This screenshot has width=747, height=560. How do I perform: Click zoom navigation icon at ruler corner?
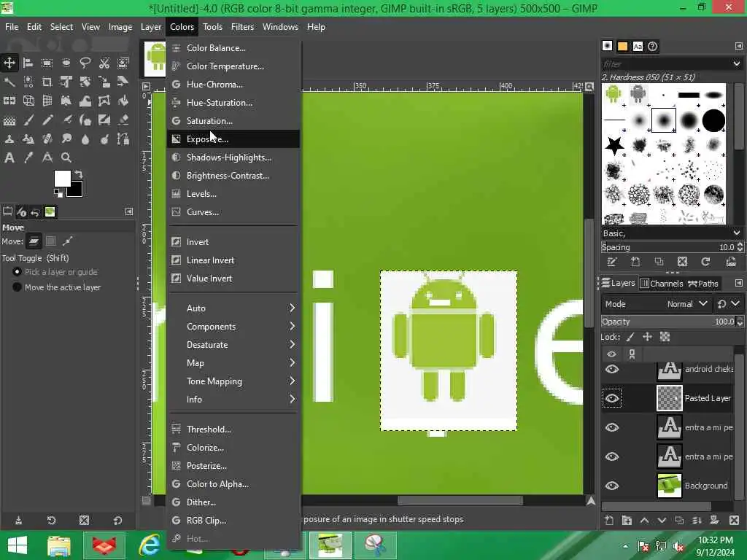pos(589,87)
